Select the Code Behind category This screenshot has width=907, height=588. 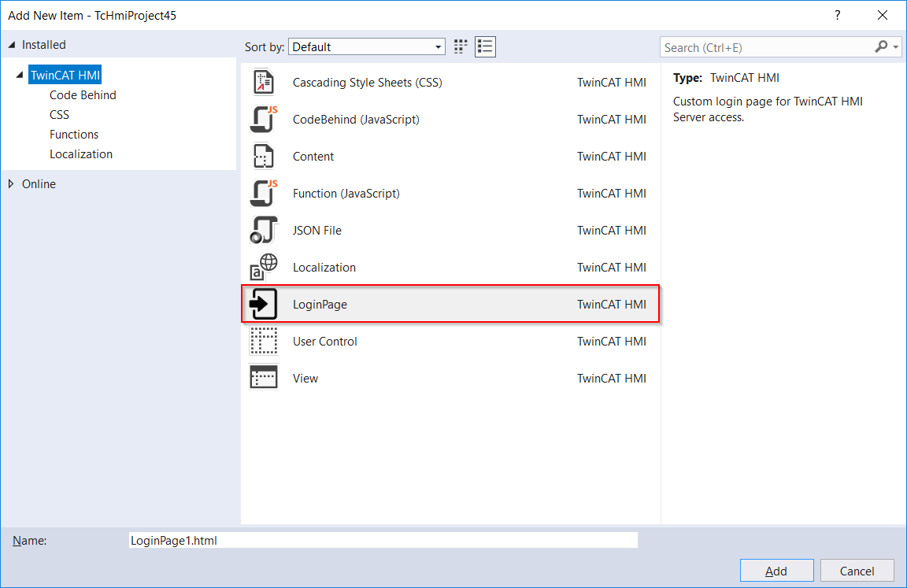(83, 94)
